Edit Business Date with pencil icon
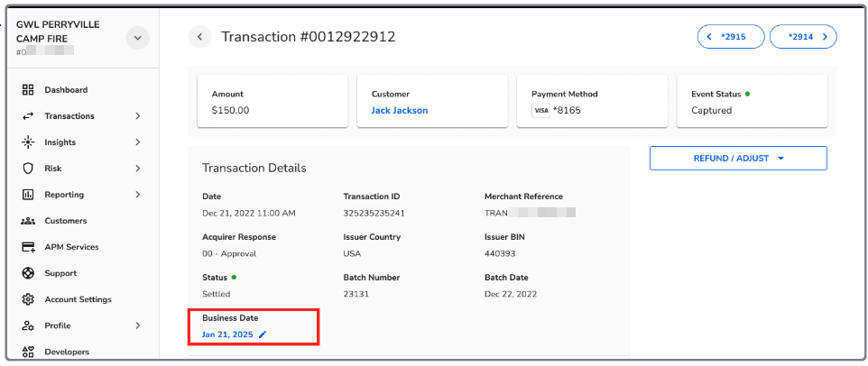Image resolution: width=868 pixels, height=366 pixels. (x=263, y=334)
